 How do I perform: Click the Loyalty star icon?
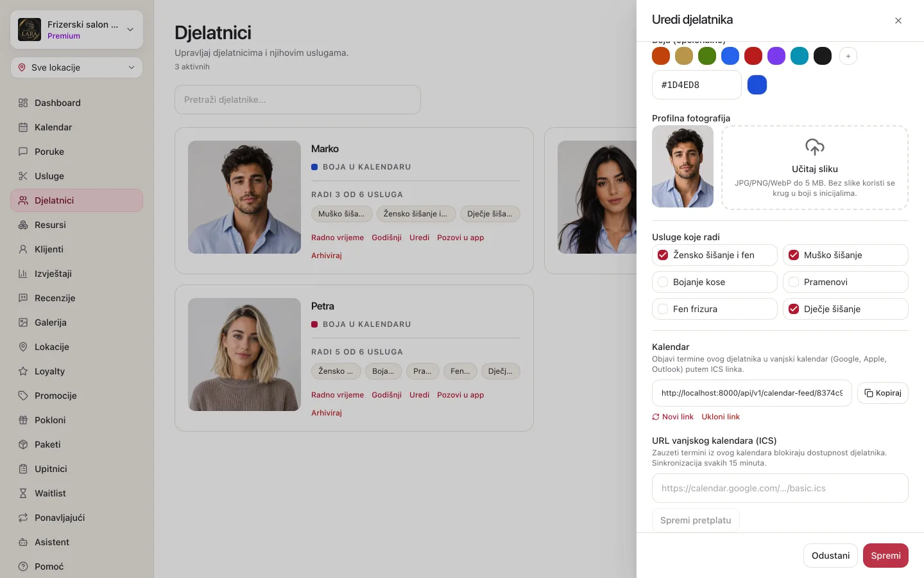pyautogui.click(x=23, y=371)
